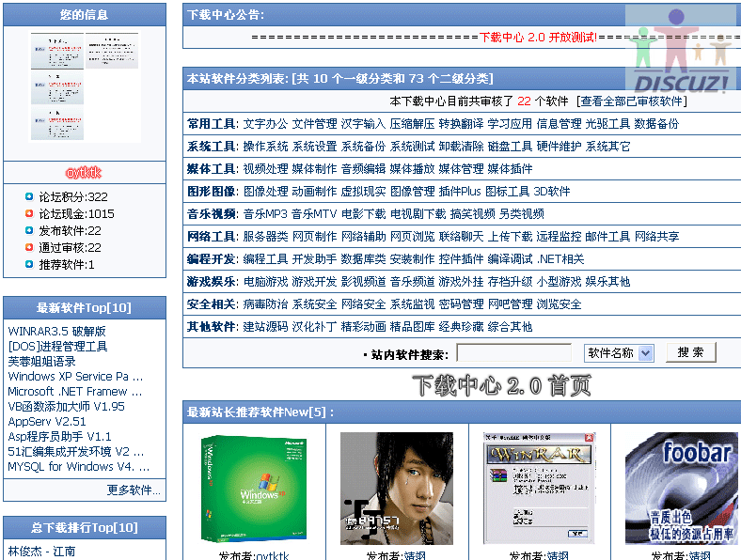Open WINRAR3.5 破解版 in latest software list

tap(56, 332)
